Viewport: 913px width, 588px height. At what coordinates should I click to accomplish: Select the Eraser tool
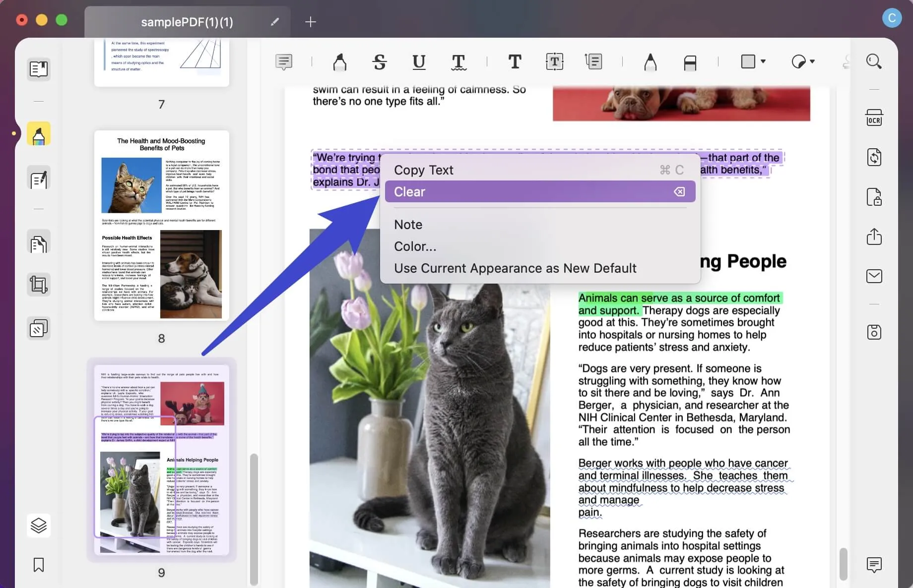click(690, 62)
